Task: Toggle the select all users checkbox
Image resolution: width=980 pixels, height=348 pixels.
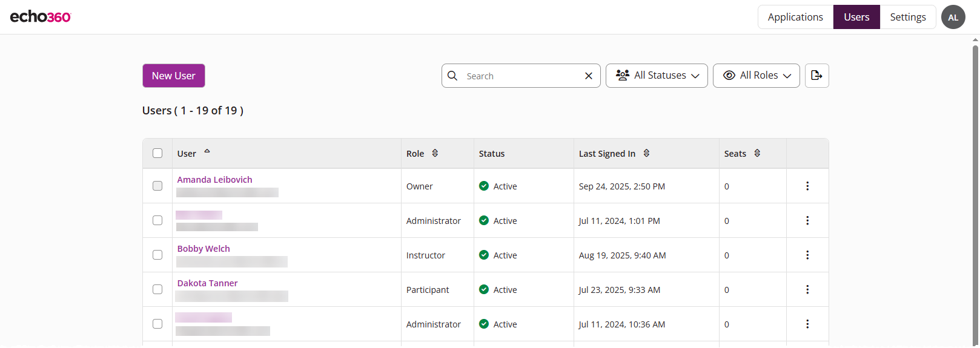Action: coord(157,154)
